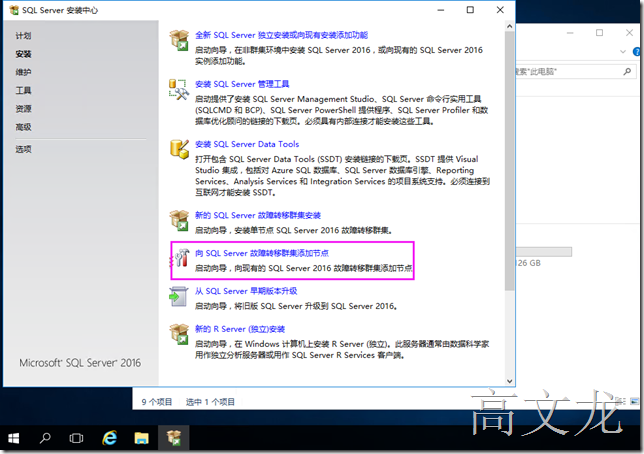Click the 新的 R Server (独立)安装 link
The image size is (644, 454).
point(239,329)
